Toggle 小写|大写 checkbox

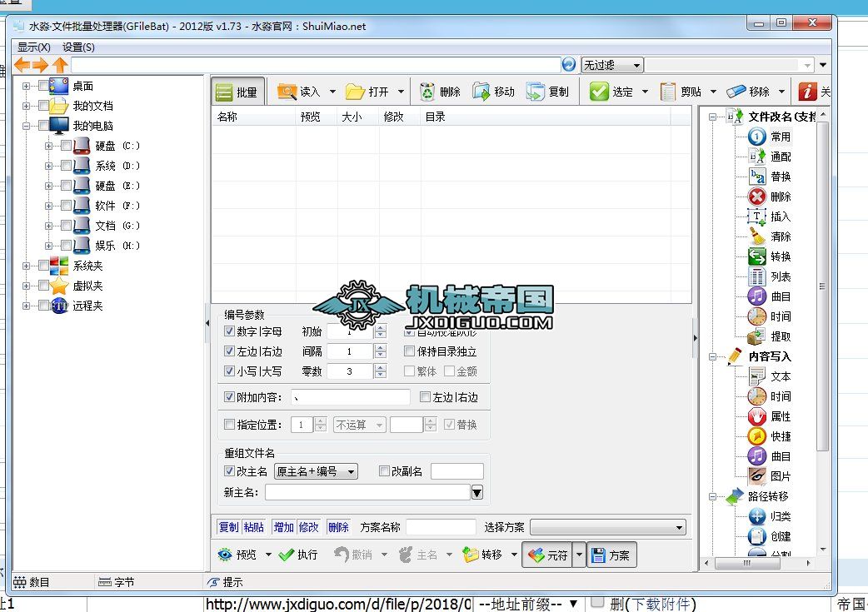229,371
